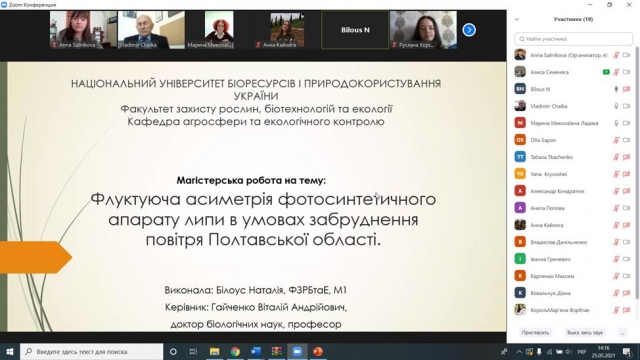Viewport: 640px width, 360px height.
Task: Select Анна Кайнога's video thumbnail
Action: click(287, 30)
